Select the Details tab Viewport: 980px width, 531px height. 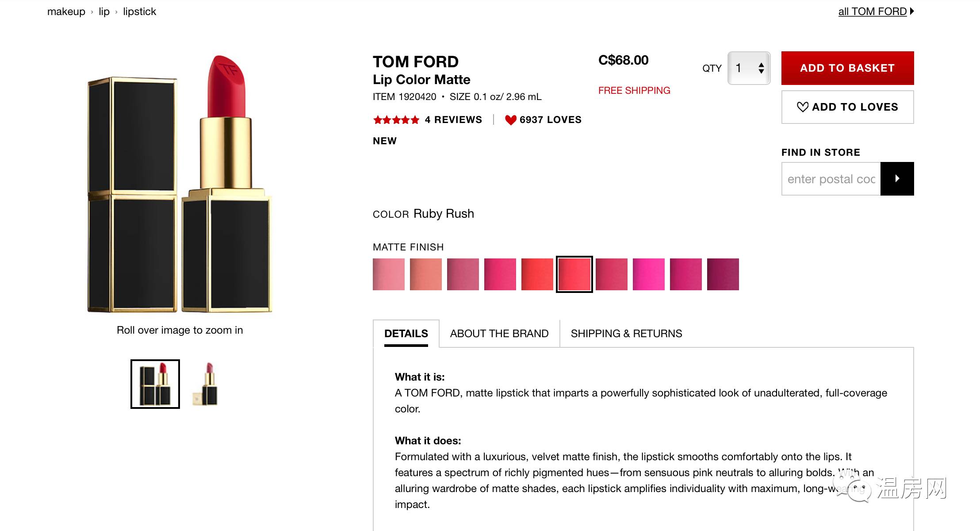[406, 334]
